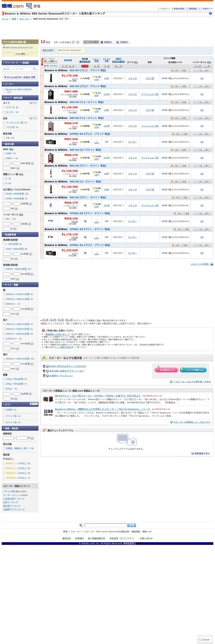Collapse the メーカー filter section
Viewport: 215px width, 644px height.
tap(20, 84)
